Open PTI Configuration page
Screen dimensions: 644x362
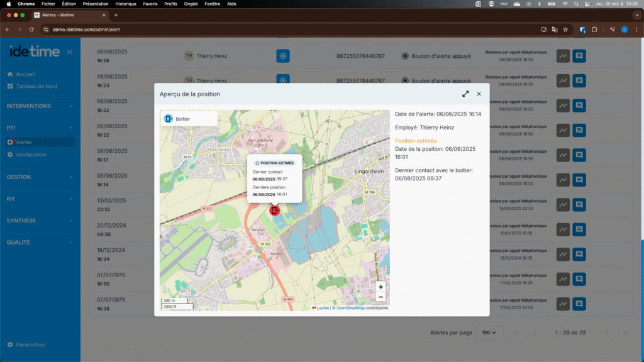point(30,155)
